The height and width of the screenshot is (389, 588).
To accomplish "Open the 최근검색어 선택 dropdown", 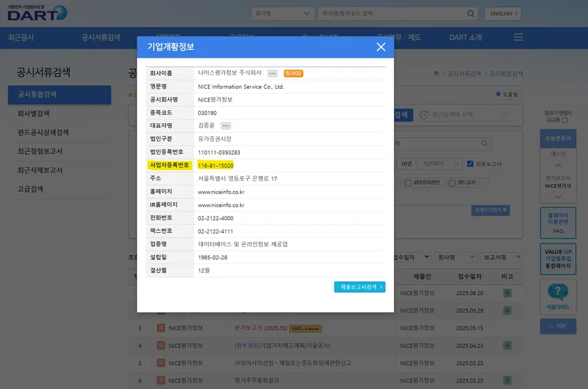I will tap(464, 115).
